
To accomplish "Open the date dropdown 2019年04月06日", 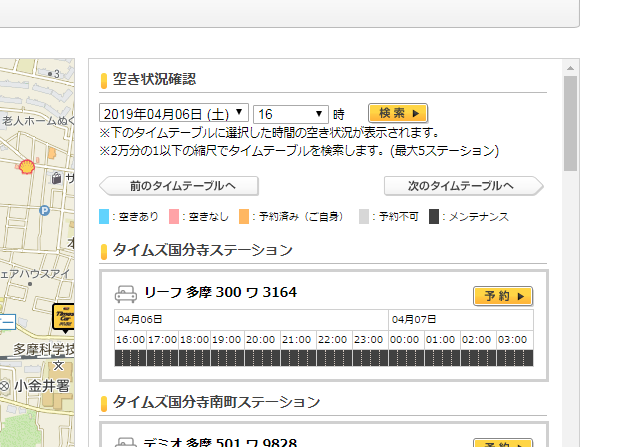I will tap(174, 113).
